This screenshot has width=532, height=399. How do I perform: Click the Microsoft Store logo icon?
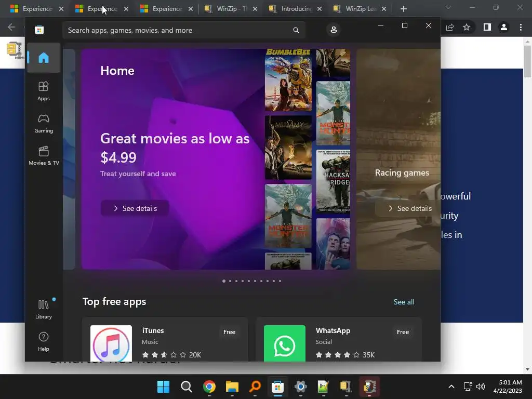39,30
